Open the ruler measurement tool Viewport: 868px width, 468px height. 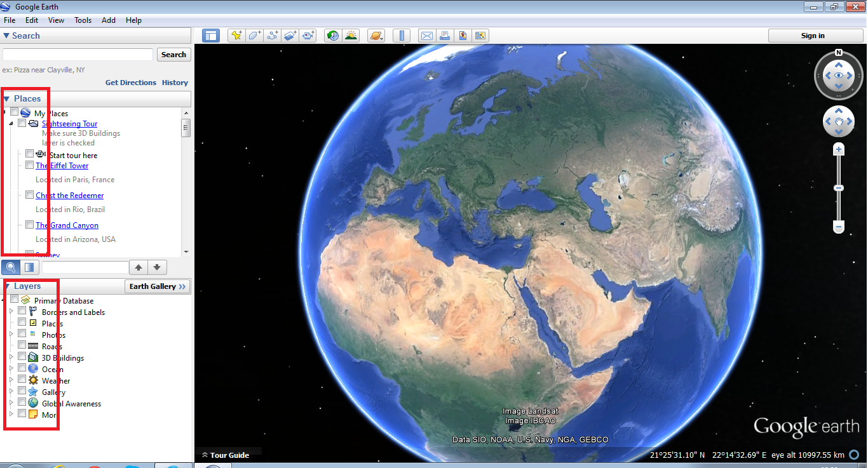click(x=401, y=36)
